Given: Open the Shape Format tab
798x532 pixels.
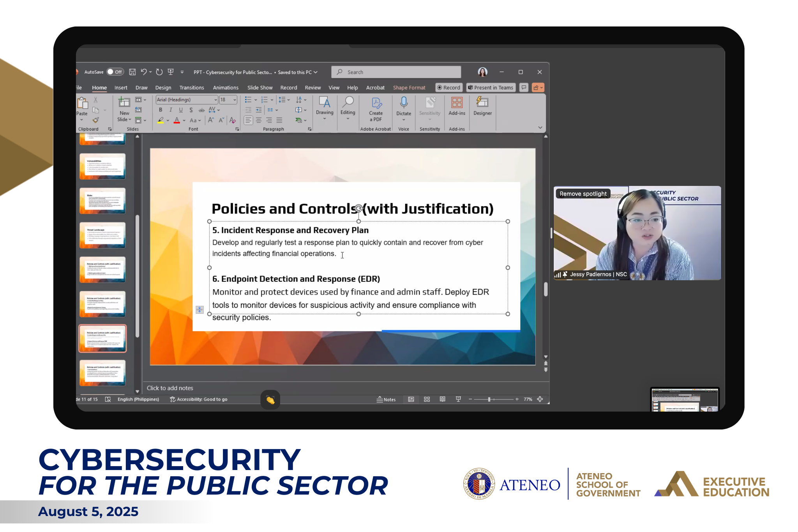Looking at the screenshot, I should 409,87.
